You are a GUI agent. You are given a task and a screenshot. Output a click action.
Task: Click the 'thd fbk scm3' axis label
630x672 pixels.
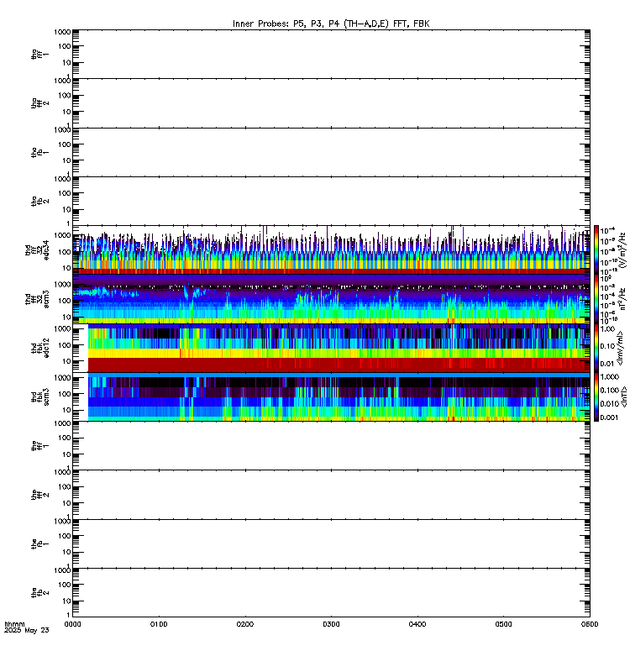click(39, 396)
